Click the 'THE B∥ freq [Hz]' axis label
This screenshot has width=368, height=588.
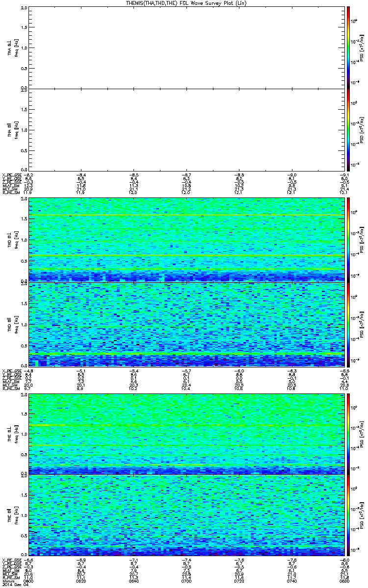click(13, 516)
